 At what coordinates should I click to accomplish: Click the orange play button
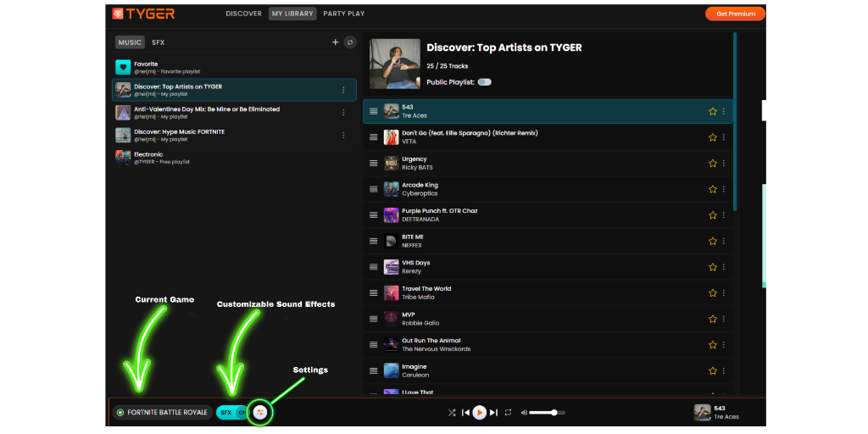click(x=480, y=413)
